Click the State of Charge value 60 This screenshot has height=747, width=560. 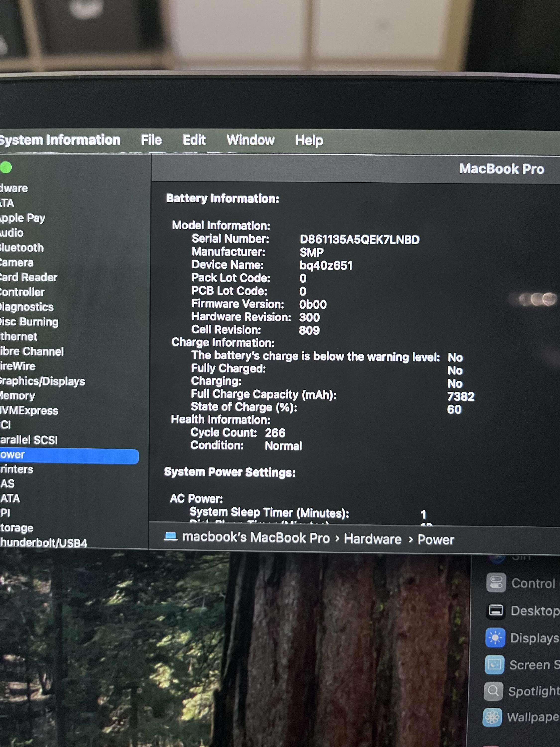[454, 410]
